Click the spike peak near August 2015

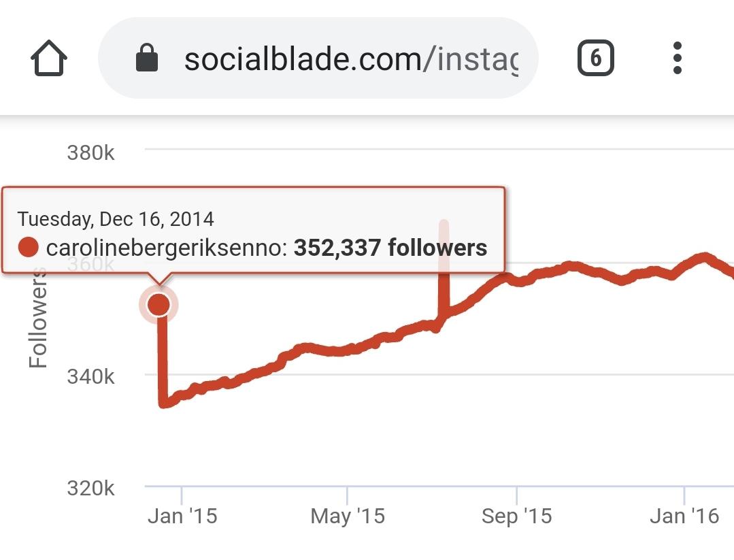tap(444, 223)
